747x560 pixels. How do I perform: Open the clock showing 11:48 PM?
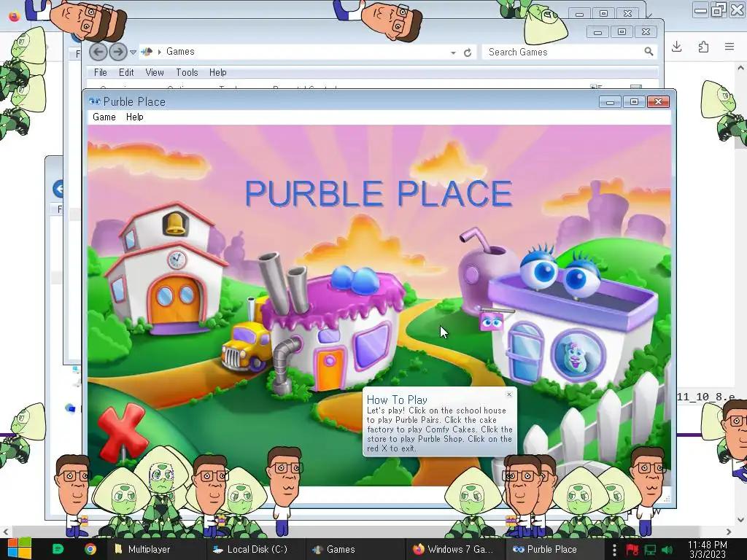tap(708, 549)
